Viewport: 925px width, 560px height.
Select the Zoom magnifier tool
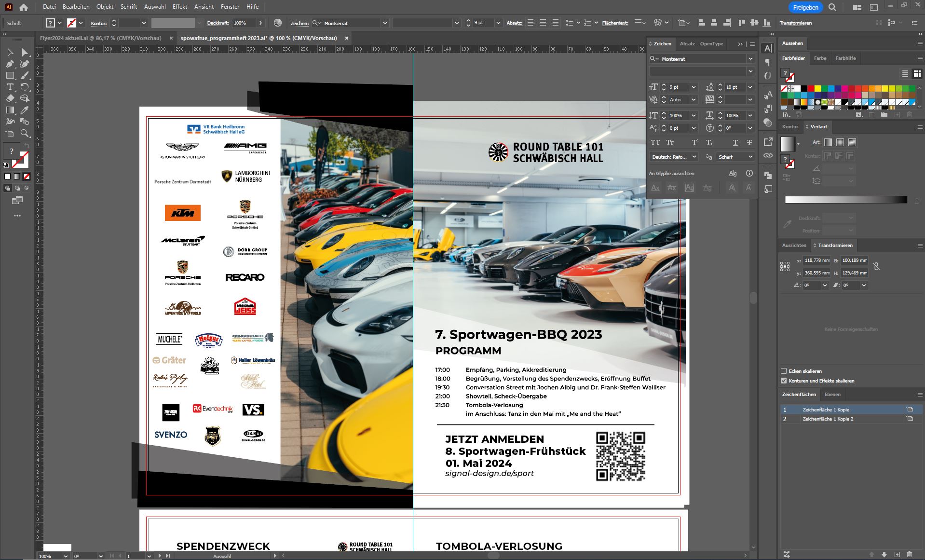[x=25, y=133]
